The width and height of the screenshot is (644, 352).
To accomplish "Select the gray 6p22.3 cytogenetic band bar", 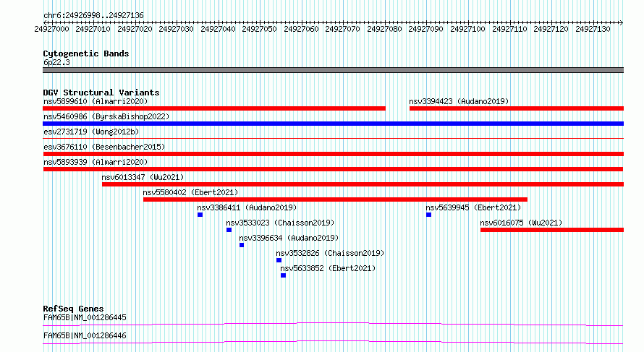I will coord(333,70).
